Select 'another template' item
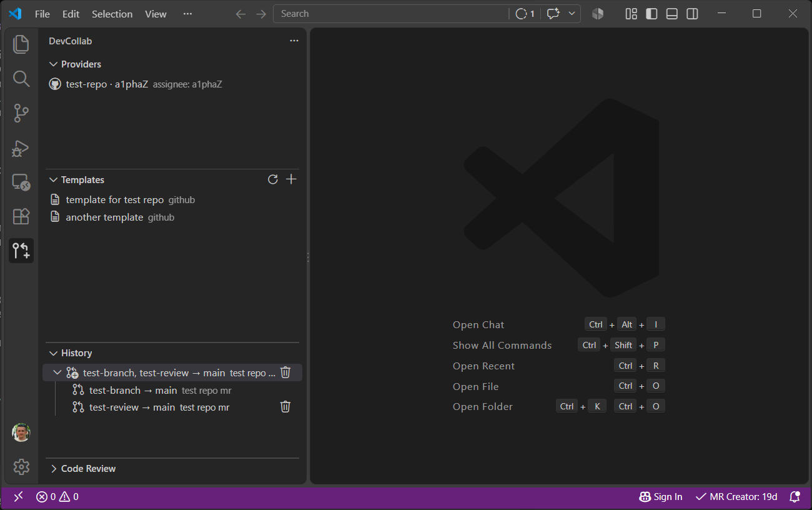The width and height of the screenshot is (812, 510). (172, 217)
